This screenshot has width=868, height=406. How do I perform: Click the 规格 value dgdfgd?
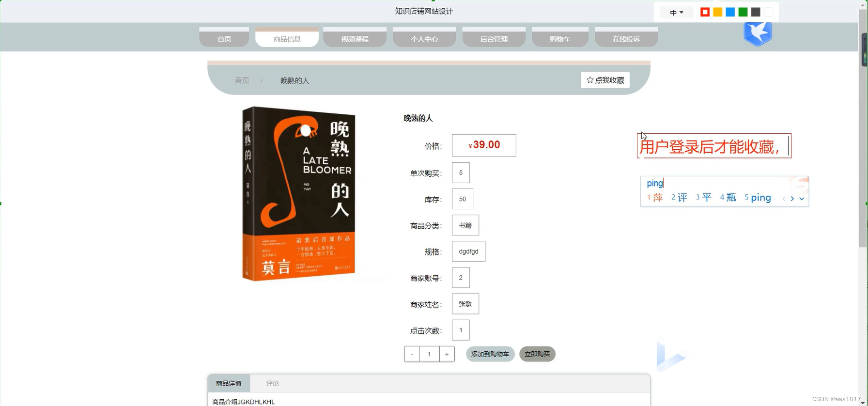468,251
